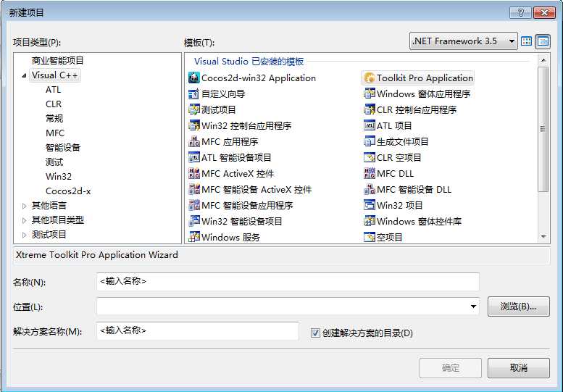Choose the Win32 智能设备项目 template icon

[x=194, y=221]
